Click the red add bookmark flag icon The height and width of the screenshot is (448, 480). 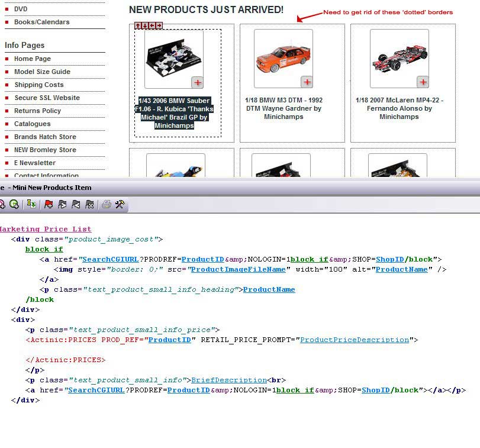49,204
